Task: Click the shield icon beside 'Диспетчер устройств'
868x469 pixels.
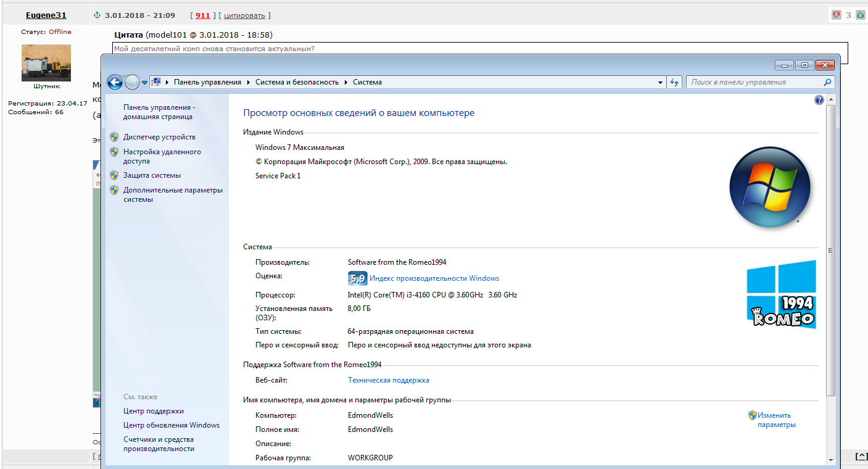Action: (114, 137)
